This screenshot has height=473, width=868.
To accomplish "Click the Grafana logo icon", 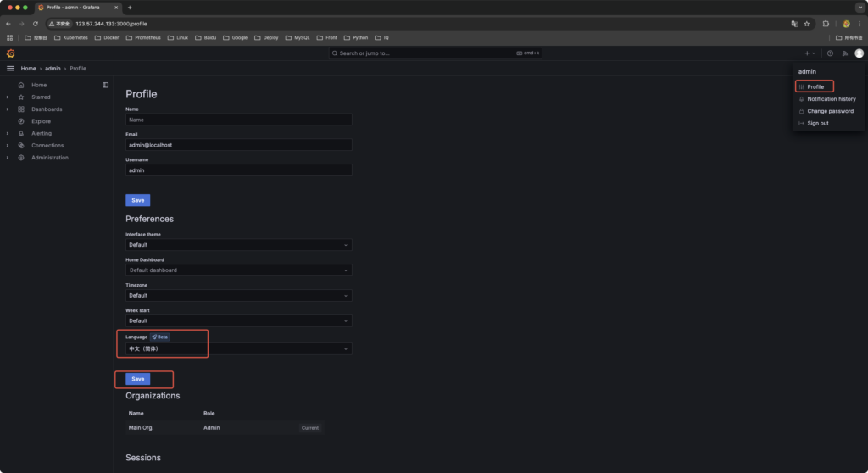I will (11, 53).
